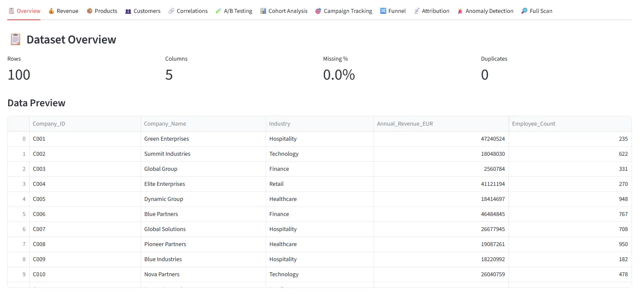
Task: Select the Cohort Analysis tab
Action: [288, 11]
